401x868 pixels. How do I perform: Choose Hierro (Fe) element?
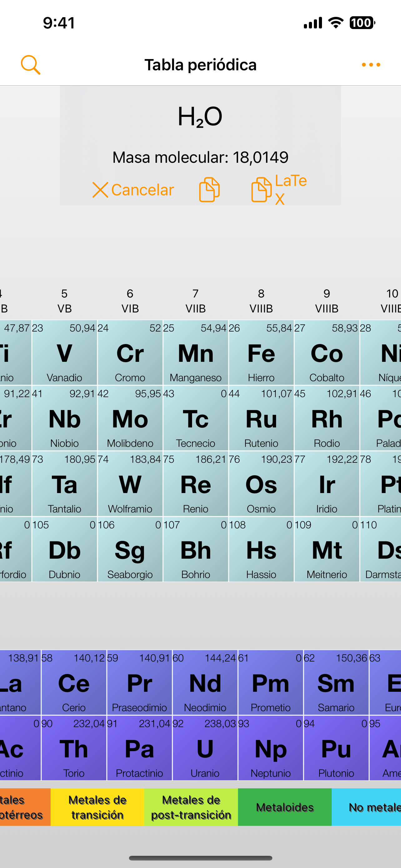coord(261,352)
